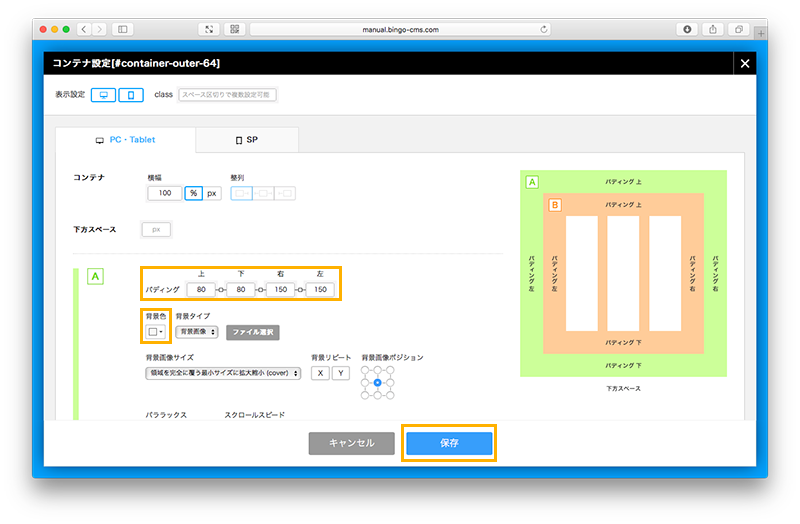
Task: Toggle link between 右 and 左 padding
Action: pos(301,290)
